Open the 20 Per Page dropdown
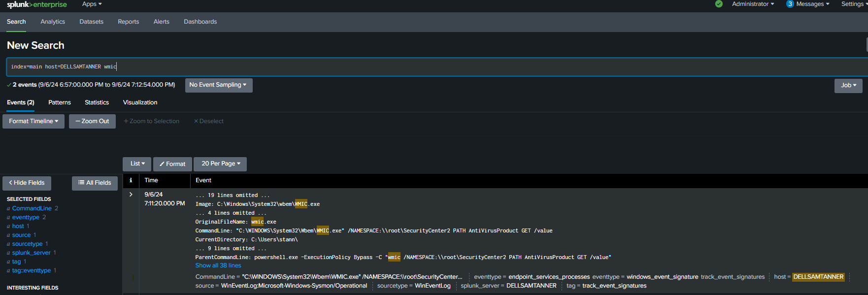The height and width of the screenshot is (295, 868). point(220,164)
